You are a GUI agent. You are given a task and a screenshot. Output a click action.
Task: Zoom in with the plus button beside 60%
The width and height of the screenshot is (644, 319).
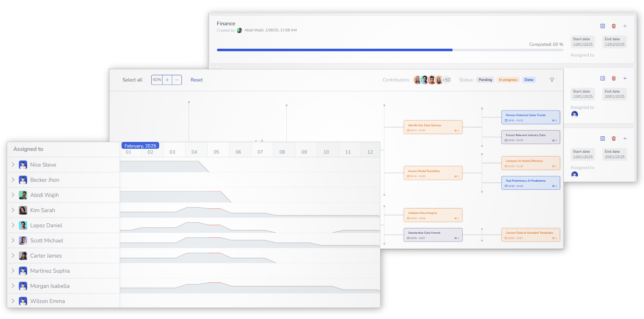[167, 80]
